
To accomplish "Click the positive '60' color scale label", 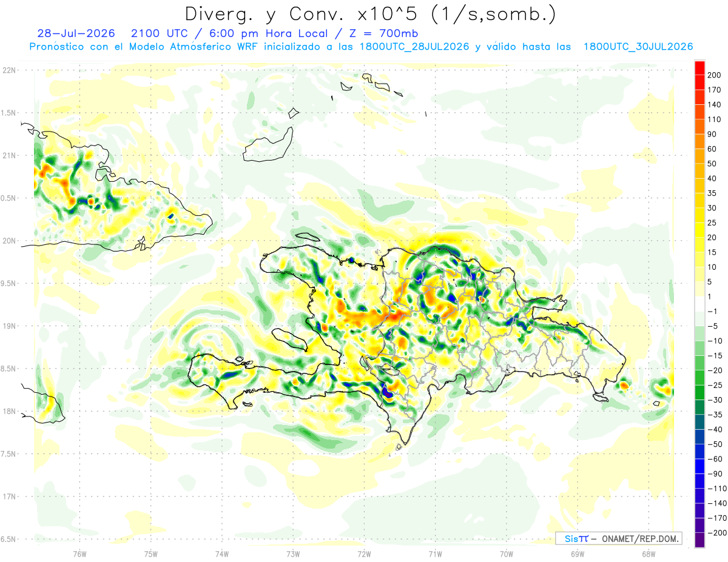I will pos(712,149).
